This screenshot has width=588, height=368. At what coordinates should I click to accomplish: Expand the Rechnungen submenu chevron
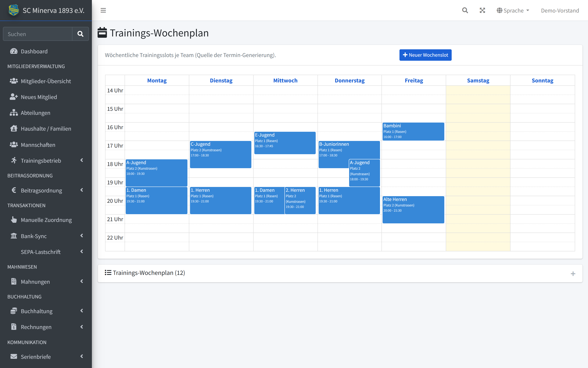pos(82,327)
